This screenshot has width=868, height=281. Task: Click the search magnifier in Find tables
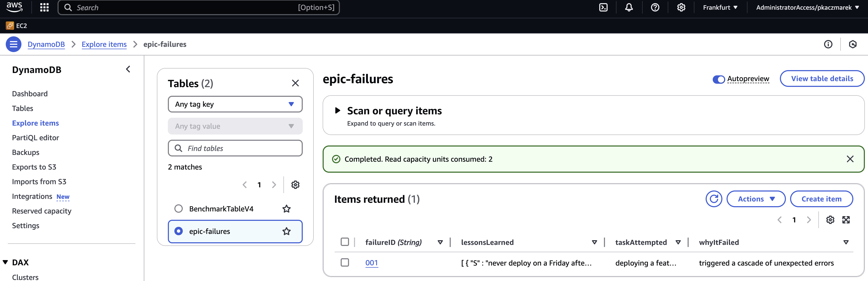(178, 148)
